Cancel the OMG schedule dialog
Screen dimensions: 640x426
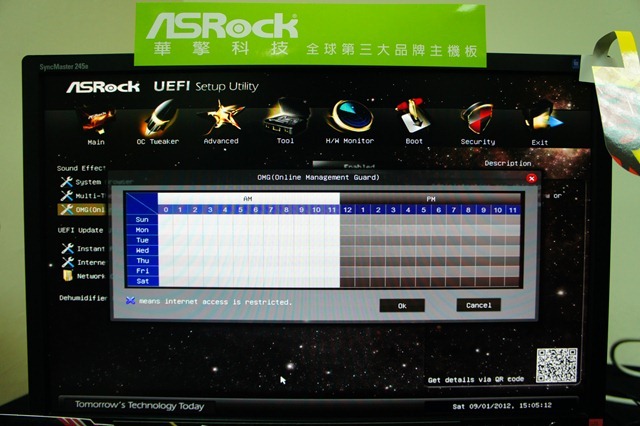[x=478, y=305]
